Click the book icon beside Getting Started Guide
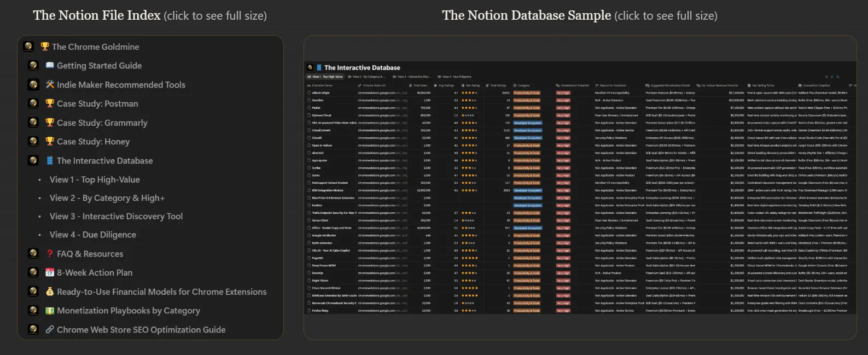 click(x=50, y=65)
